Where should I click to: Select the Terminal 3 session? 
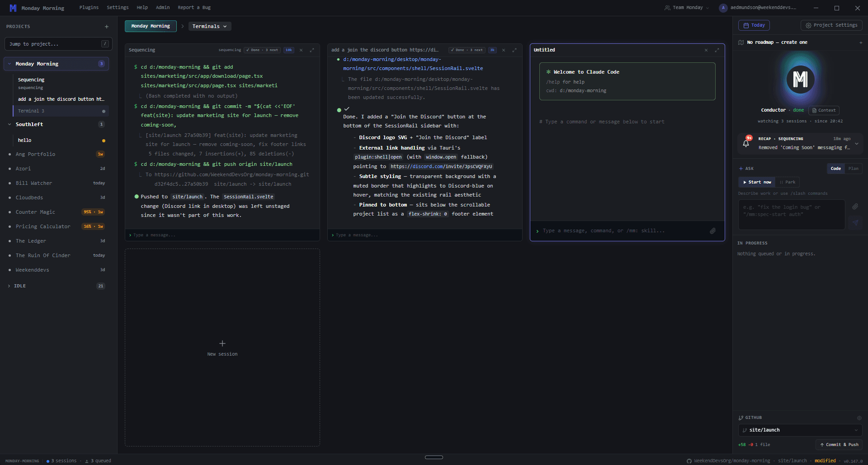pyautogui.click(x=61, y=111)
